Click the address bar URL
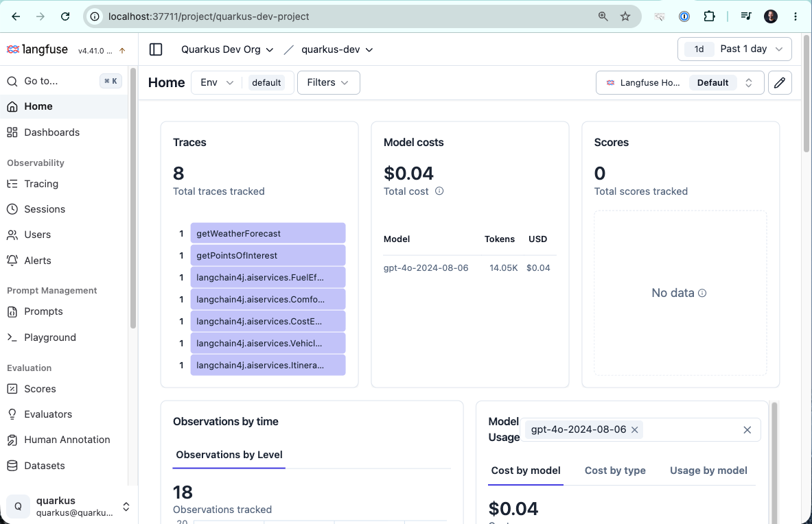The width and height of the screenshot is (812, 524). pyautogui.click(x=209, y=16)
